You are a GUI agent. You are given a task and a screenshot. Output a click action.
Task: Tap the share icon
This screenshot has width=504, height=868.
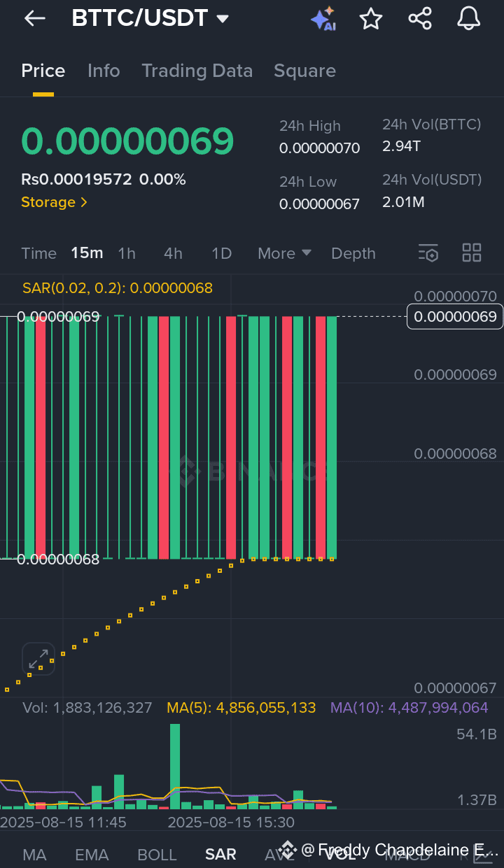(420, 19)
